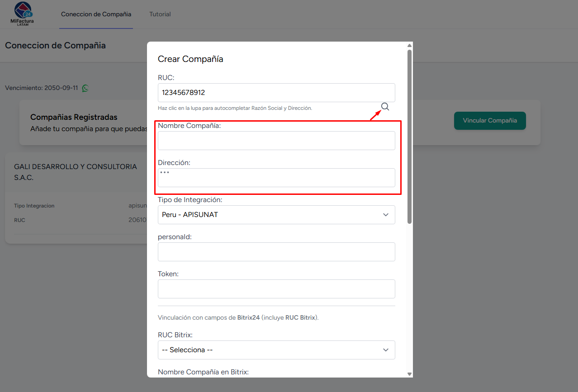Click the Peru - APISUNAT chevron arrow
Screen dimensions: 578x392
pos(385,215)
